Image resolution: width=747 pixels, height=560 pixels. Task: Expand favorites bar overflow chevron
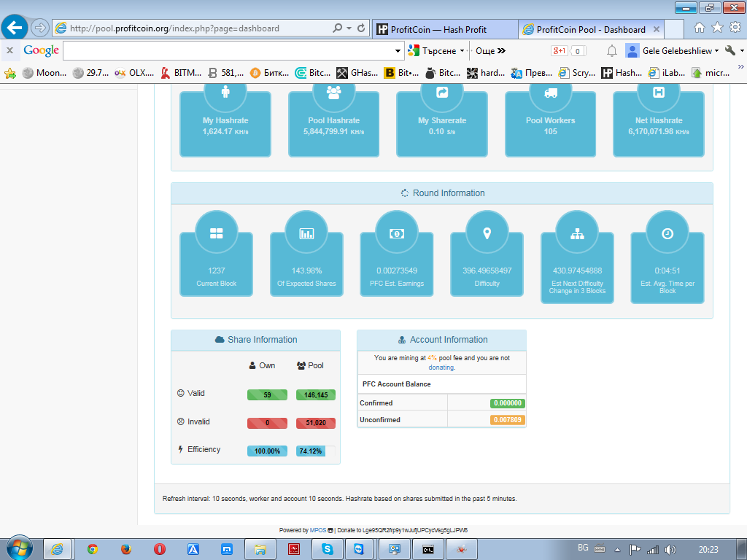tap(741, 66)
